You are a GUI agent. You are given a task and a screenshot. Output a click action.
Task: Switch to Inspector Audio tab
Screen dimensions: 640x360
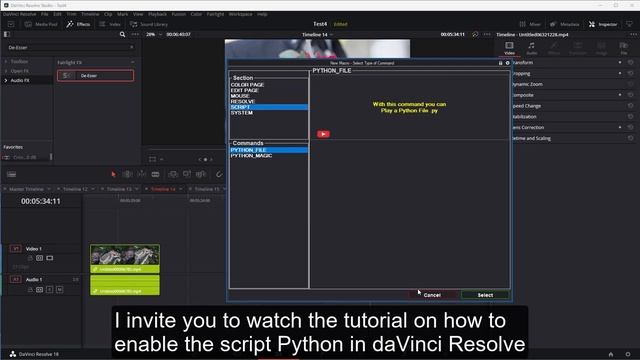531,48
